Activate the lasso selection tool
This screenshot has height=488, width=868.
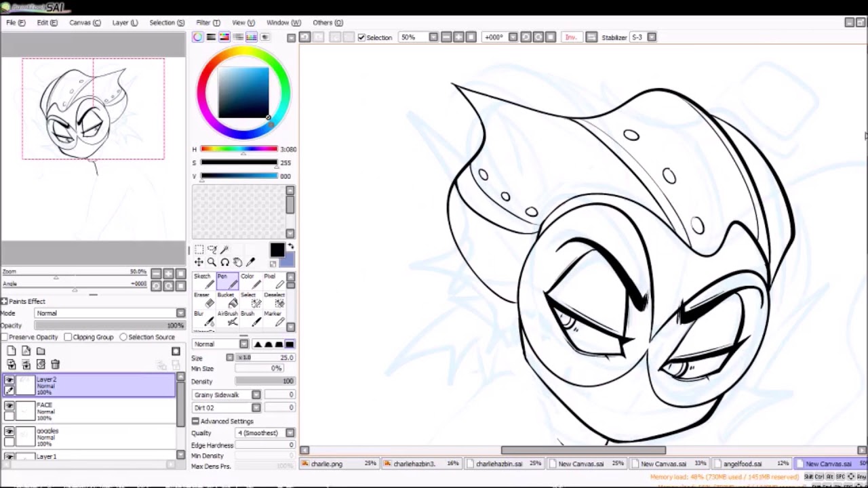click(212, 249)
